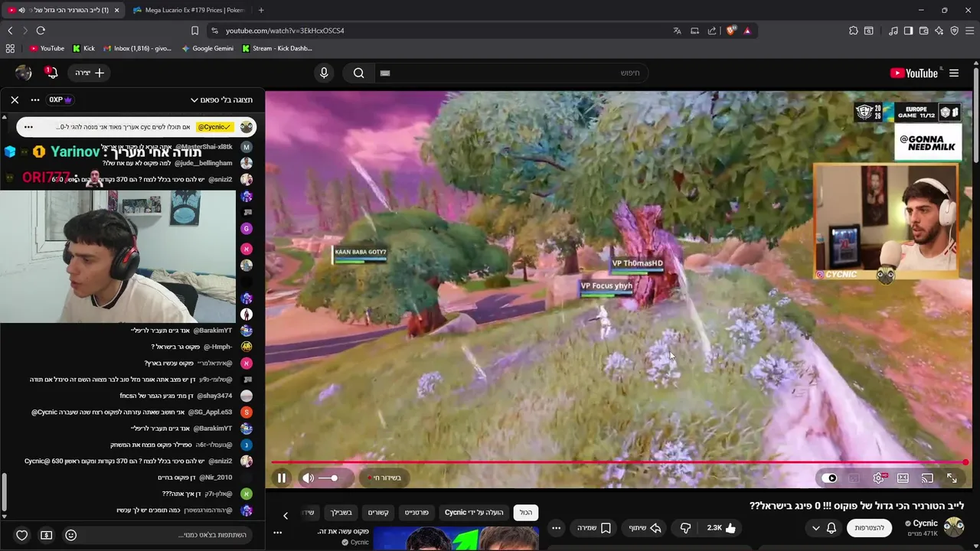Viewport: 980px width, 551px height.
Task: Pause the livestream video
Action: (281, 478)
